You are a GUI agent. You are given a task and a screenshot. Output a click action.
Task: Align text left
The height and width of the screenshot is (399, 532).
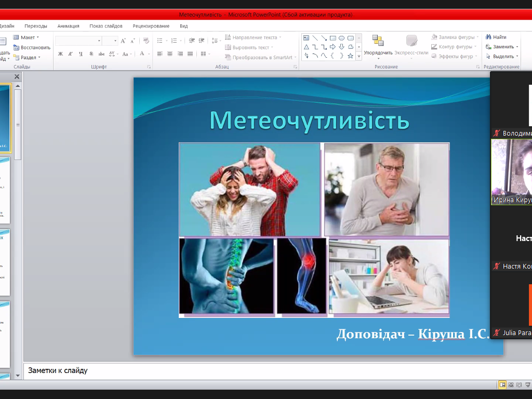click(x=160, y=54)
